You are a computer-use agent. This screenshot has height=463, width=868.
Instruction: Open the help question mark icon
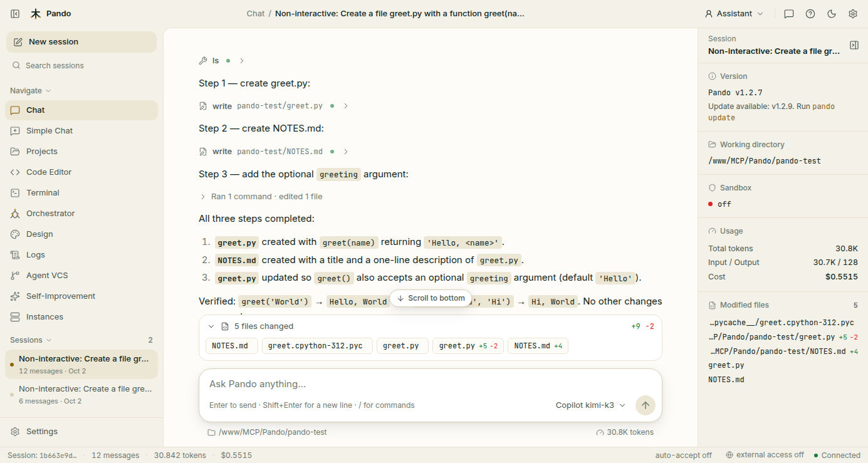pos(810,14)
